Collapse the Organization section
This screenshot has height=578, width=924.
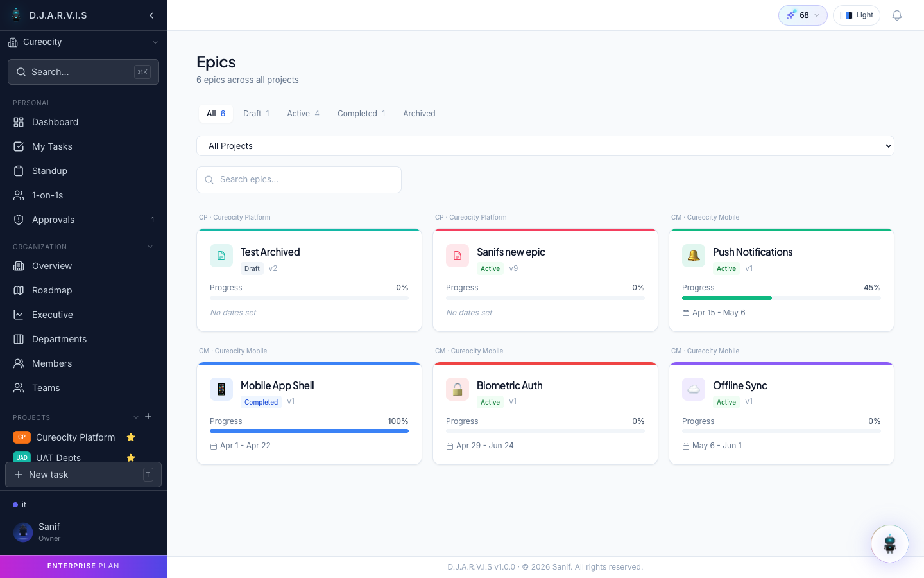150,247
